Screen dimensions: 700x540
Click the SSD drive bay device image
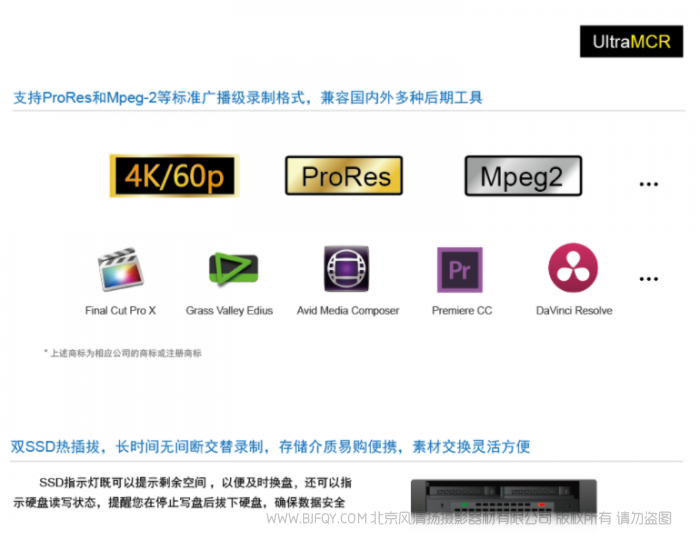click(x=504, y=498)
